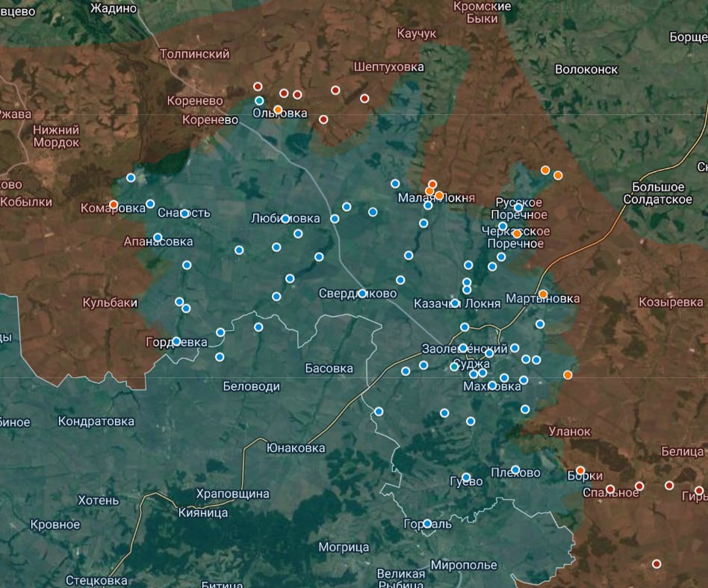This screenshot has width=708, height=588.
Task: Select the Могрица place label
Action: 344,548
